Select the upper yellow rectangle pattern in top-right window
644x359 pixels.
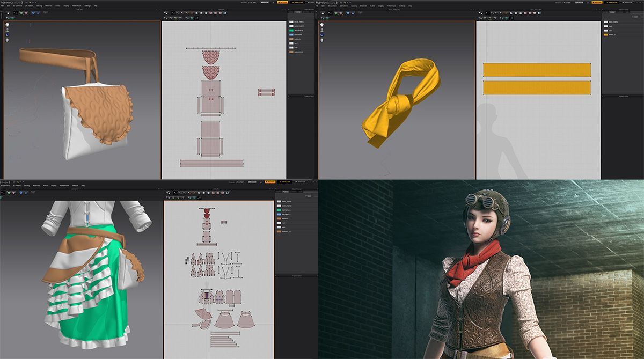pos(537,70)
